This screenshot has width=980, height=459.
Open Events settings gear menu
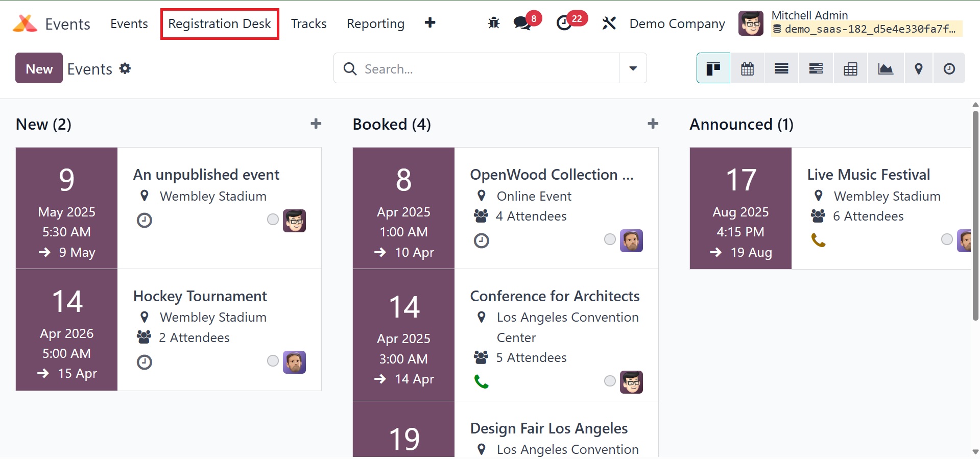125,68
